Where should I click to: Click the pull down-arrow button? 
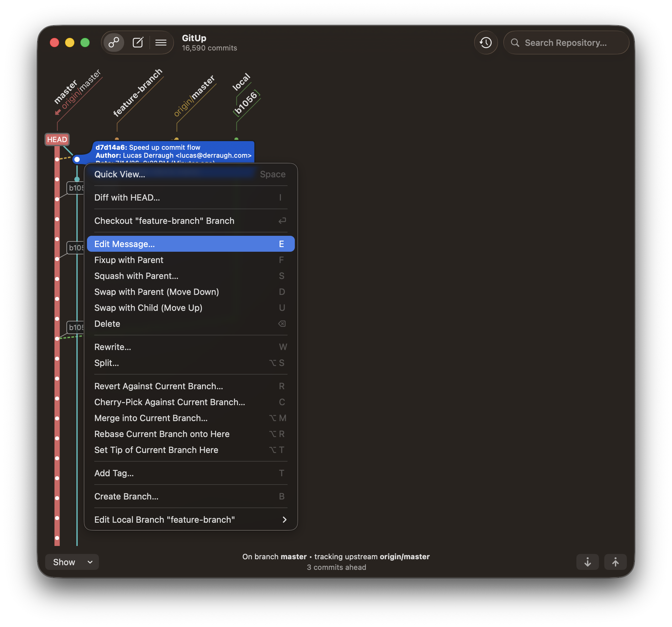point(587,562)
